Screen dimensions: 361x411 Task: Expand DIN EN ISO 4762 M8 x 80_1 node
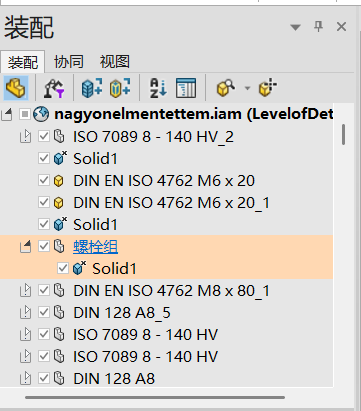pyautogui.click(x=26, y=290)
